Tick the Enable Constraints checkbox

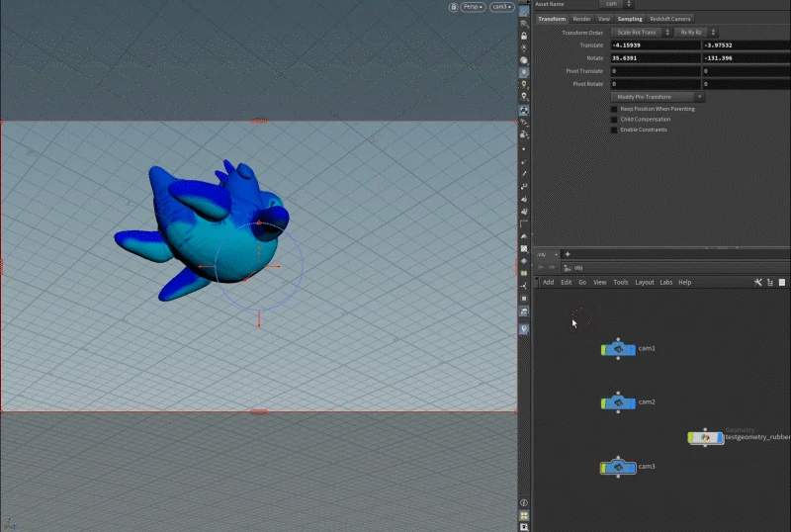coord(614,131)
